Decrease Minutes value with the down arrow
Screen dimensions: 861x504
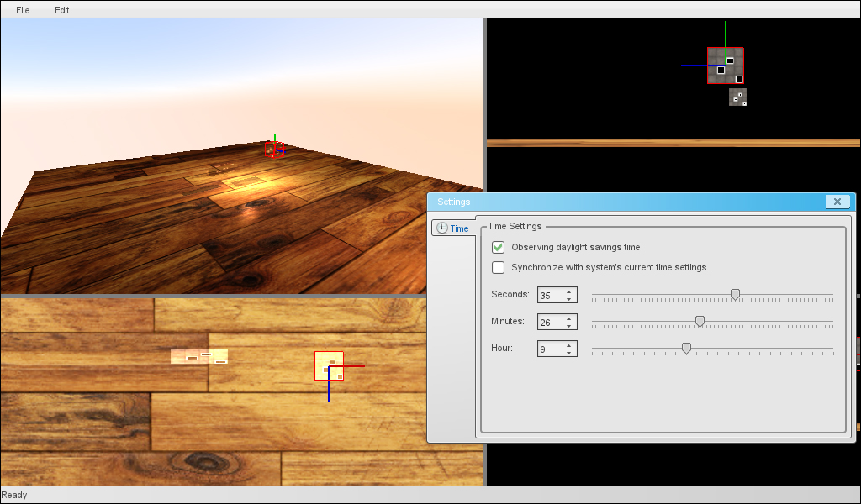(569, 326)
